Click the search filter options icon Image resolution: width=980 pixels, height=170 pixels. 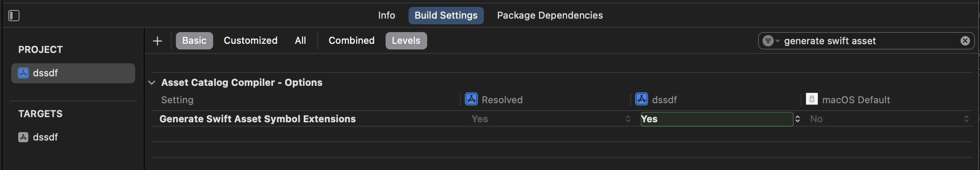(771, 41)
